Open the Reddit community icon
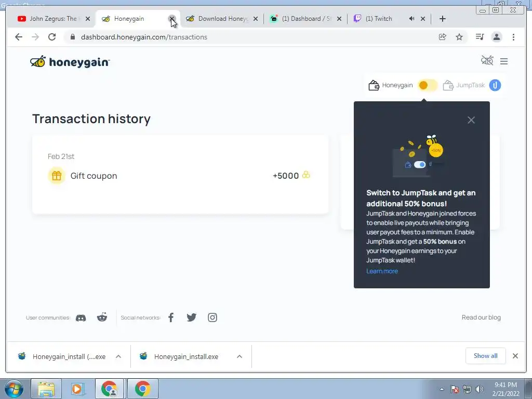532x399 pixels. (x=102, y=317)
